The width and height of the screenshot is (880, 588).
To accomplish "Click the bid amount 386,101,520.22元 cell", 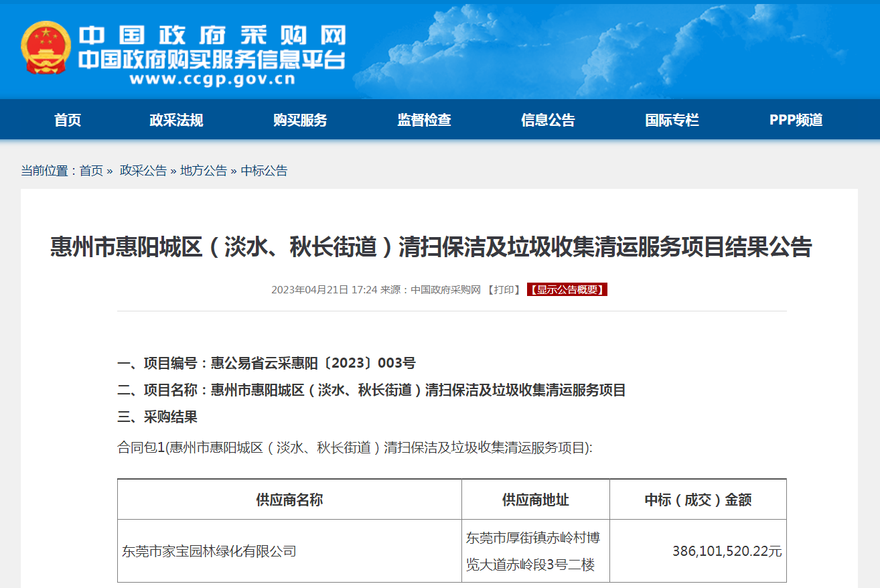I will [x=727, y=552].
